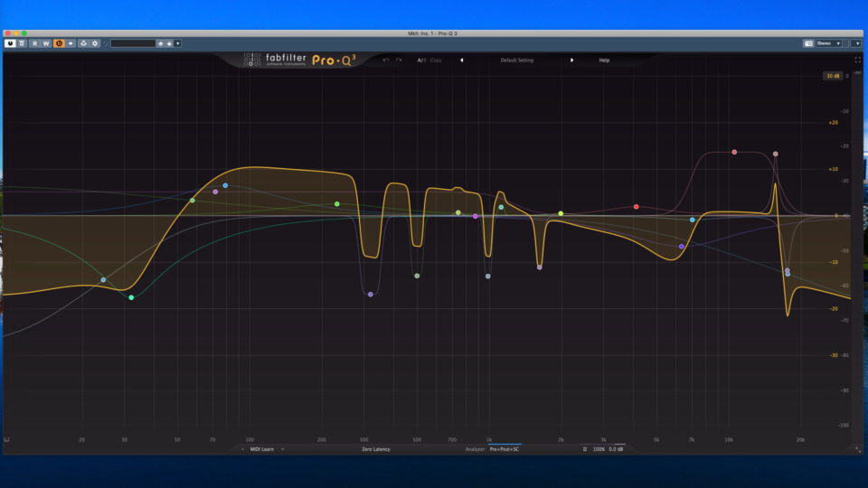Open the Help menu
This screenshot has height=488, width=868.
(604, 61)
